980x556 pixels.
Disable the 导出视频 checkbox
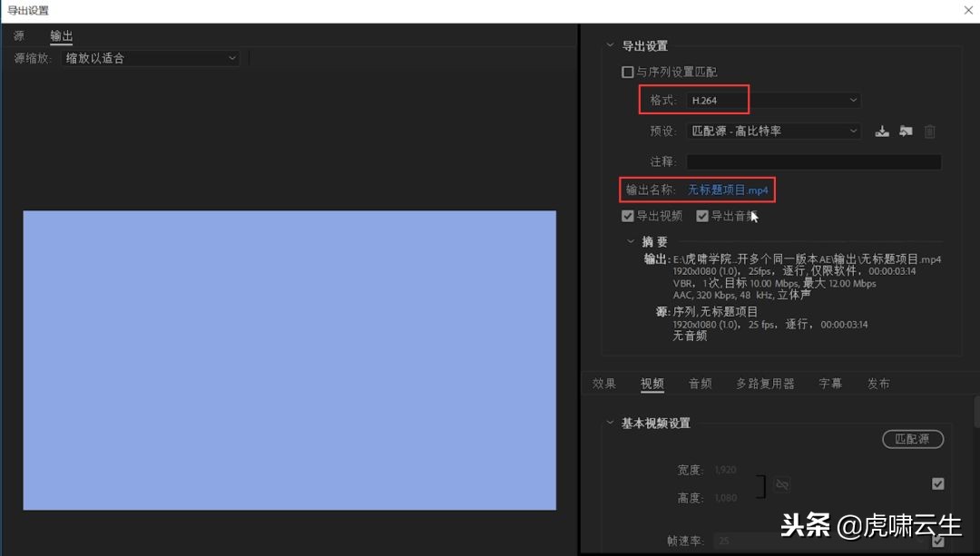pos(627,215)
